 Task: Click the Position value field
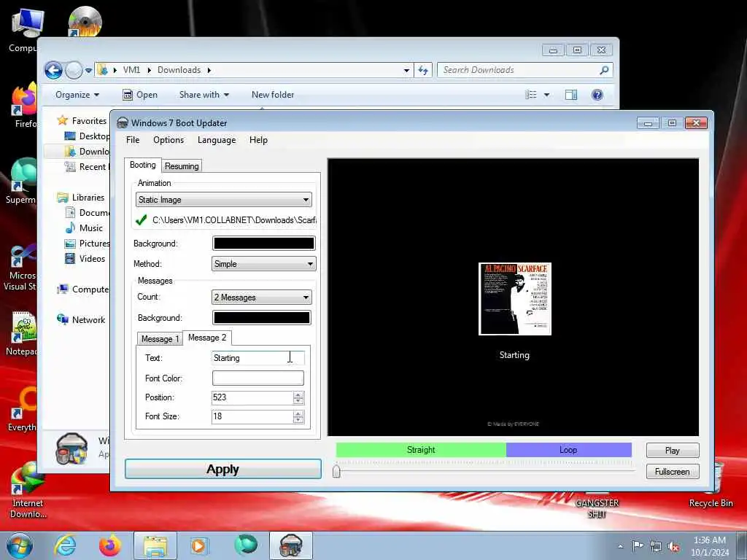(x=252, y=397)
